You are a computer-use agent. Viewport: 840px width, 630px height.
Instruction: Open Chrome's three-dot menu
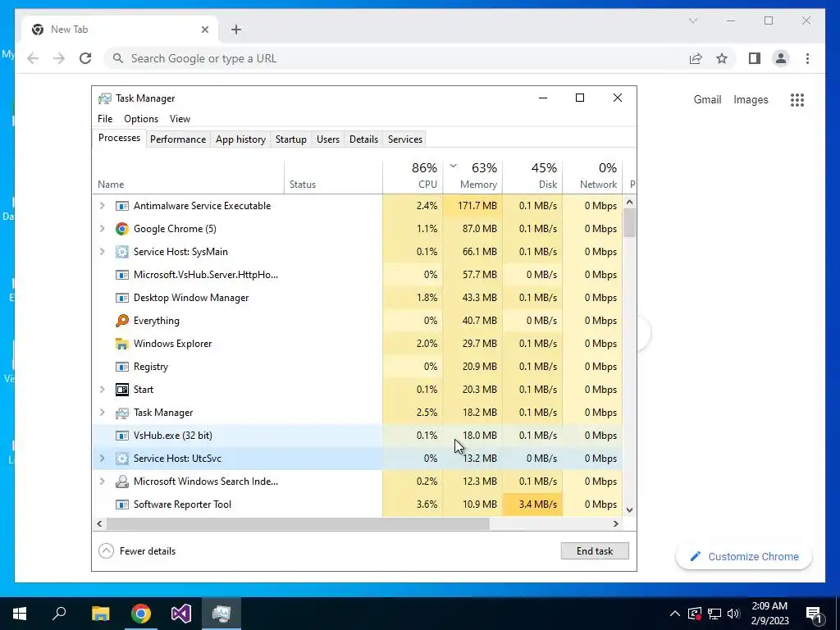[807, 58]
